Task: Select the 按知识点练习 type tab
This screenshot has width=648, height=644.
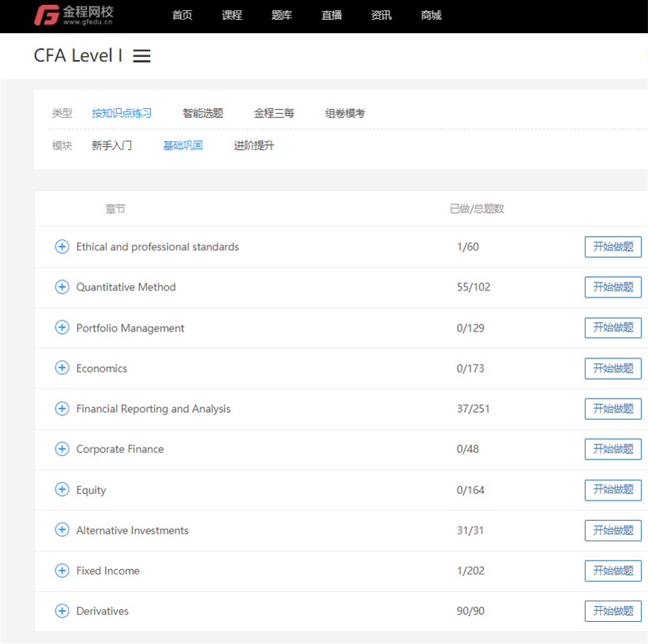Action: (122, 113)
